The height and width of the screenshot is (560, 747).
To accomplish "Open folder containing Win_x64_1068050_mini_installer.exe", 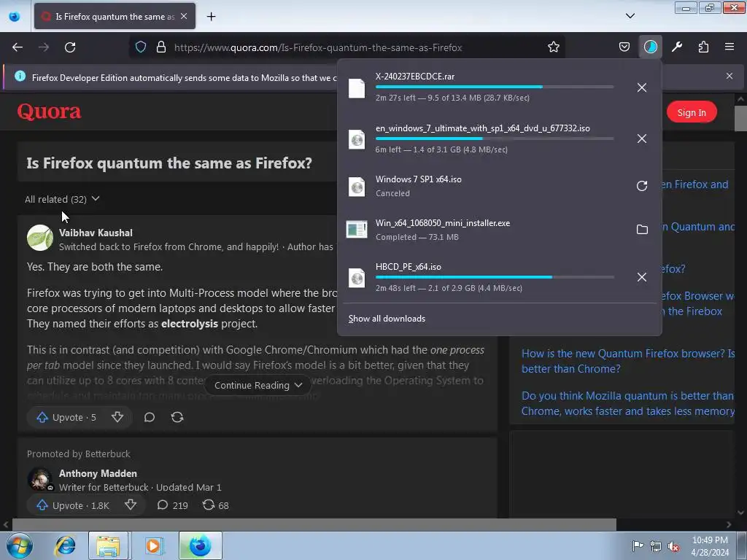I will 642,230.
